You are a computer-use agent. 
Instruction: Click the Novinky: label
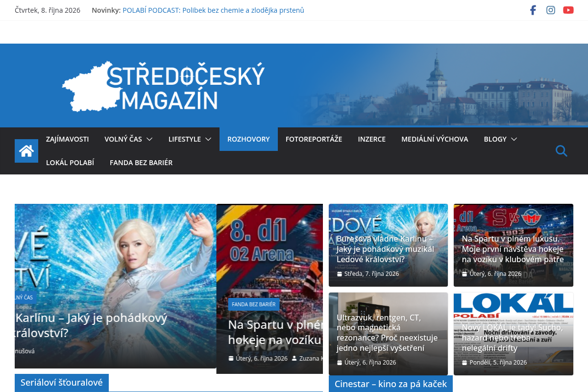tap(106, 10)
